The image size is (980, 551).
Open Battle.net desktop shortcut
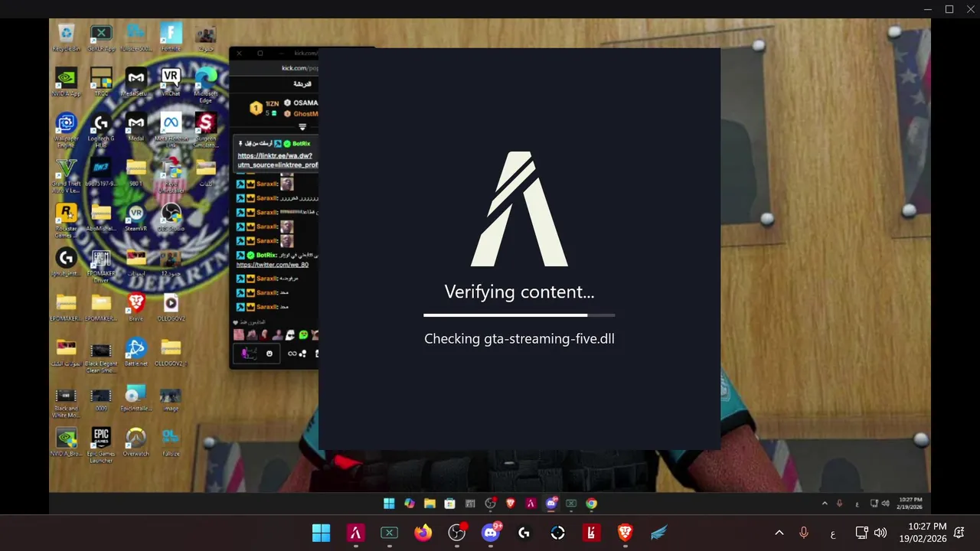[x=136, y=353]
